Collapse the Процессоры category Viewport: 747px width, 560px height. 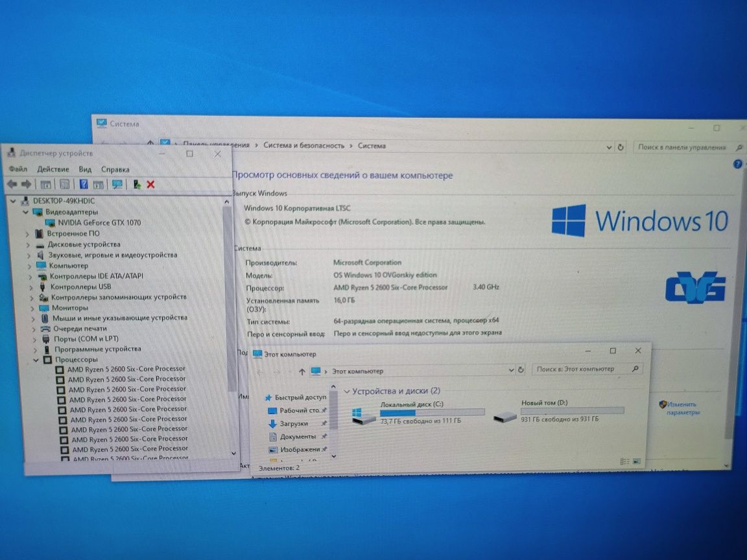pos(36,360)
